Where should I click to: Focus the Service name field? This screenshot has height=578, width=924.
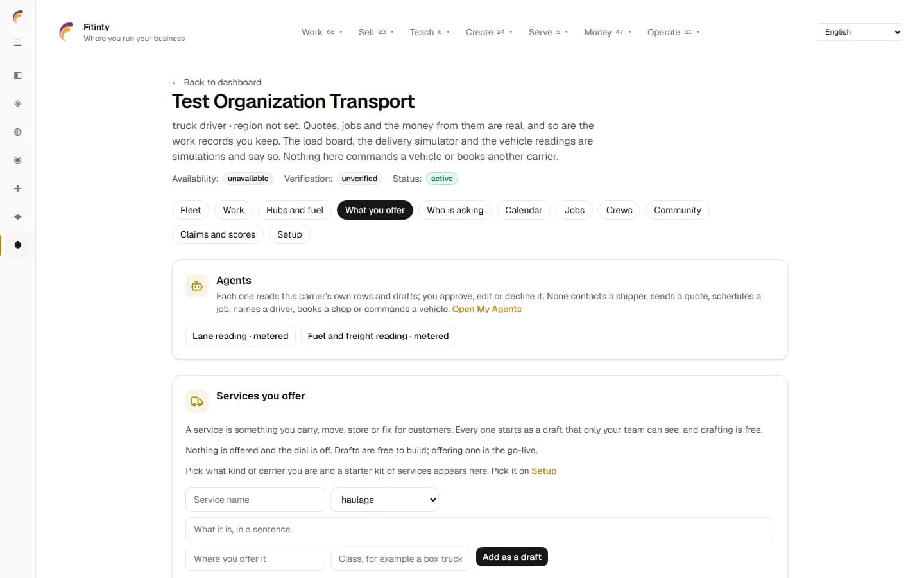click(255, 500)
